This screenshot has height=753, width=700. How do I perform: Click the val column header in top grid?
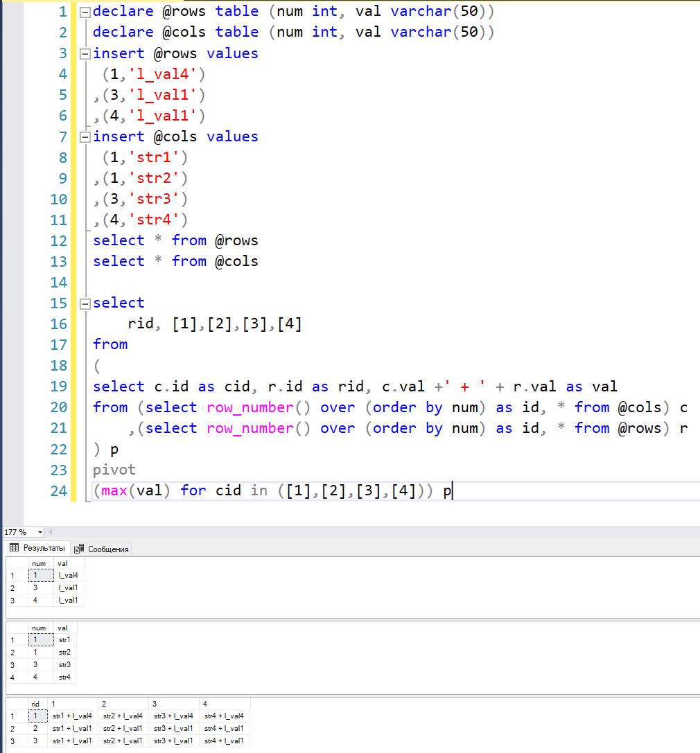click(x=63, y=563)
